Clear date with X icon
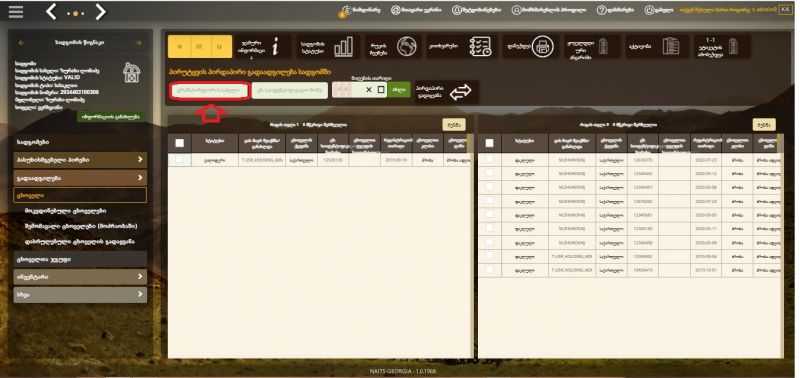This screenshot has height=378, width=800. pyautogui.click(x=369, y=90)
